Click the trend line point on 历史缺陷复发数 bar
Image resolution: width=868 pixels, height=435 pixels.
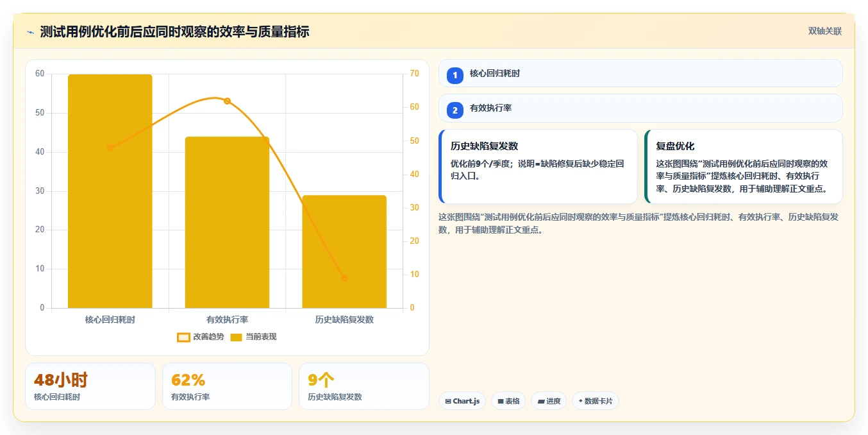tap(344, 278)
